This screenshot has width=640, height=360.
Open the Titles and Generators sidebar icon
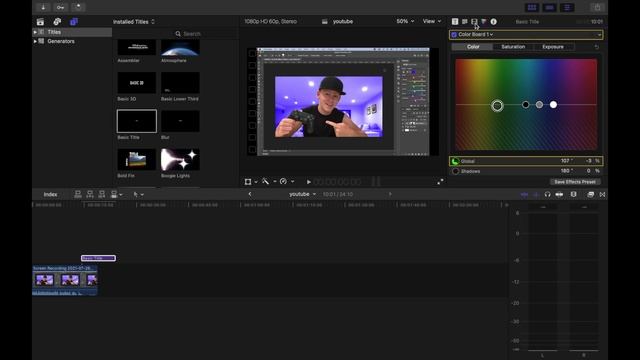[x=74, y=22]
